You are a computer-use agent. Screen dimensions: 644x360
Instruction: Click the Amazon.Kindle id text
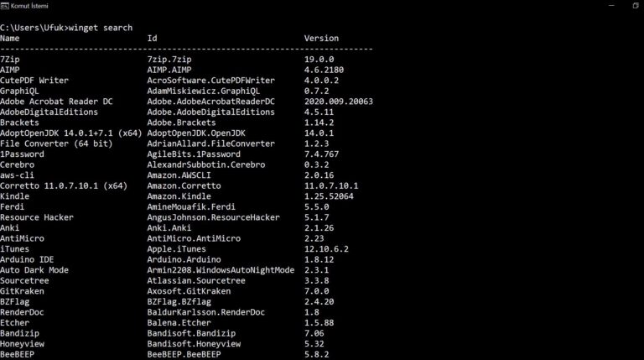click(x=179, y=196)
